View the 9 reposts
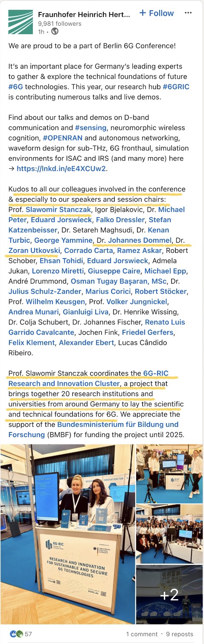204x644 pixels. tap(179, 634)
